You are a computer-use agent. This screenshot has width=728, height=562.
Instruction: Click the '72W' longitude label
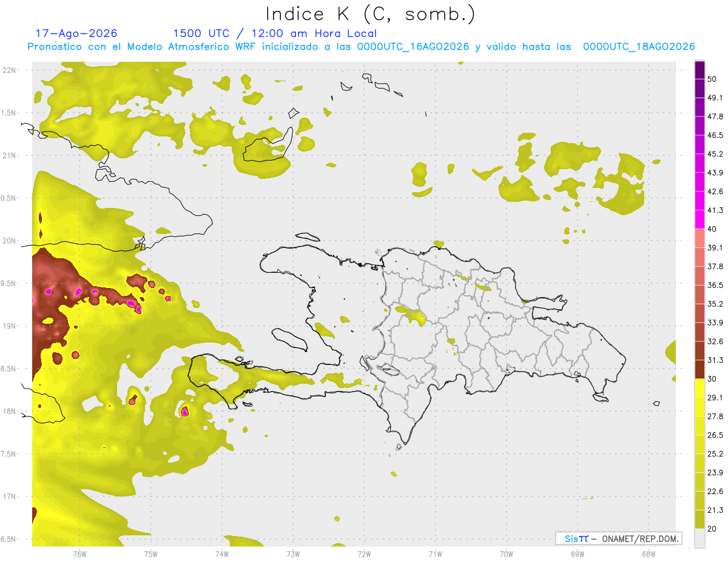[x=364, y=554]
